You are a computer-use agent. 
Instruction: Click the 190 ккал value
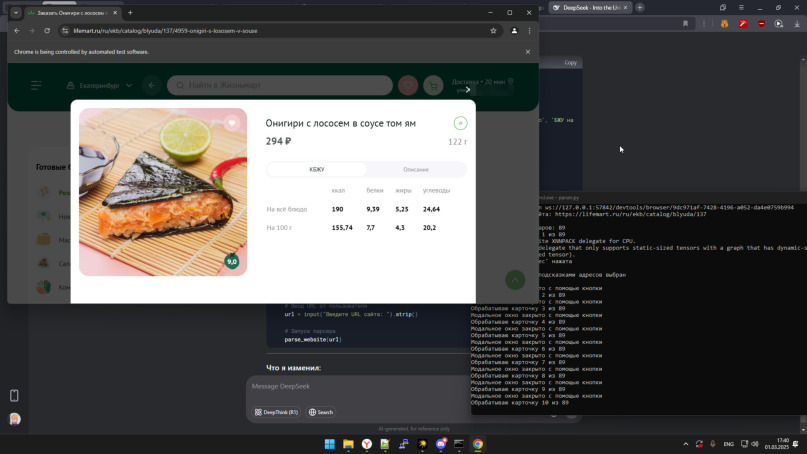pos(338,209)
